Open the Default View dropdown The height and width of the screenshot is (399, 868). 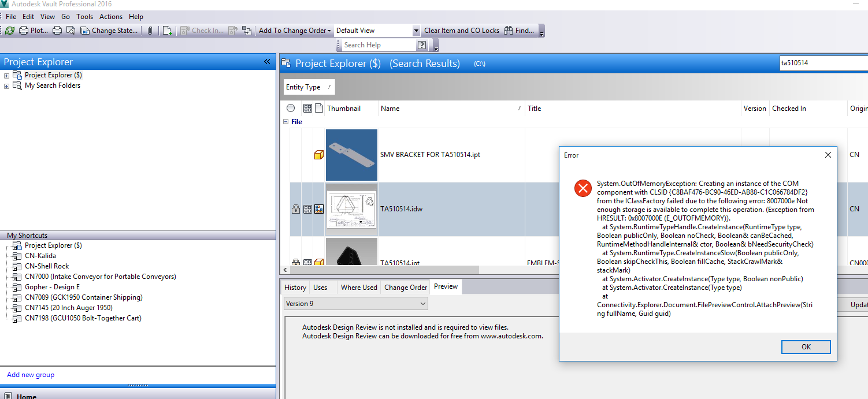[416, 30]
